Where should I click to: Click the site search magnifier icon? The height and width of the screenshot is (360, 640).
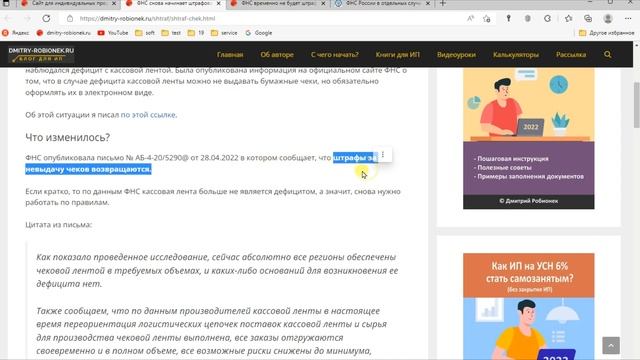point(608,54)
